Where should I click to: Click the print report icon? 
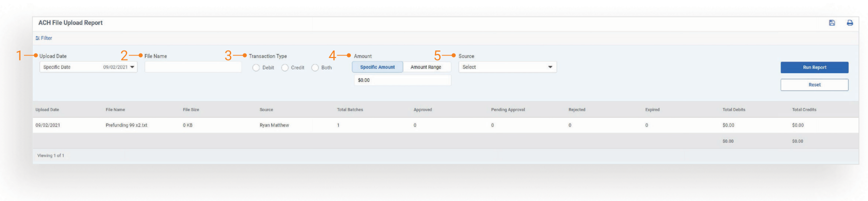850,23
